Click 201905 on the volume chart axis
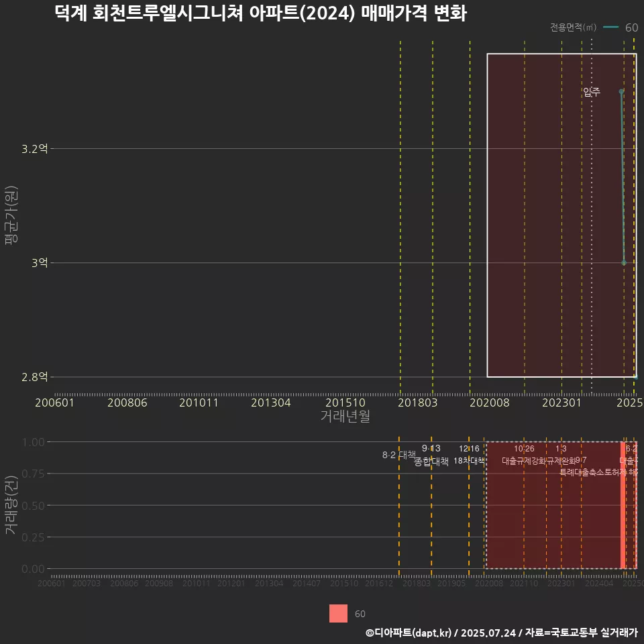Viewport: 644px width, 644px height. pos(451,583)
